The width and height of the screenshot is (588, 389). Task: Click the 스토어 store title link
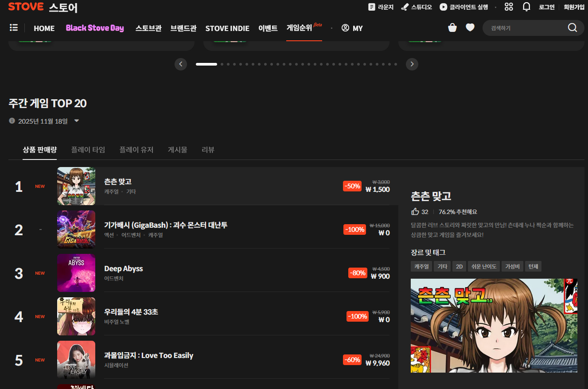(63, 8)
